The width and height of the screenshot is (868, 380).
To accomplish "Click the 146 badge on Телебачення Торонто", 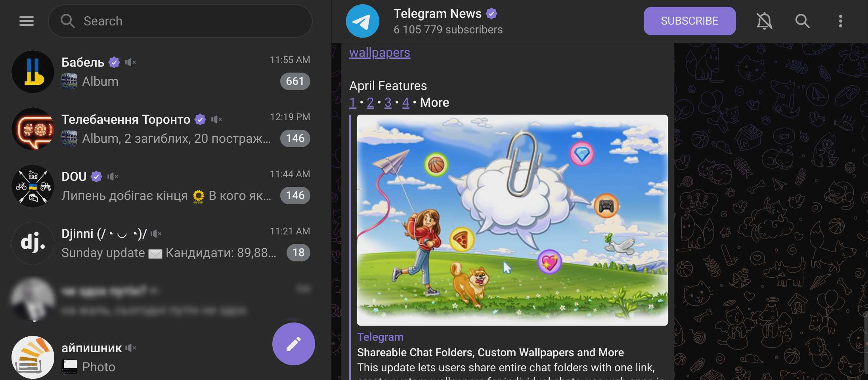I will 295,138.
